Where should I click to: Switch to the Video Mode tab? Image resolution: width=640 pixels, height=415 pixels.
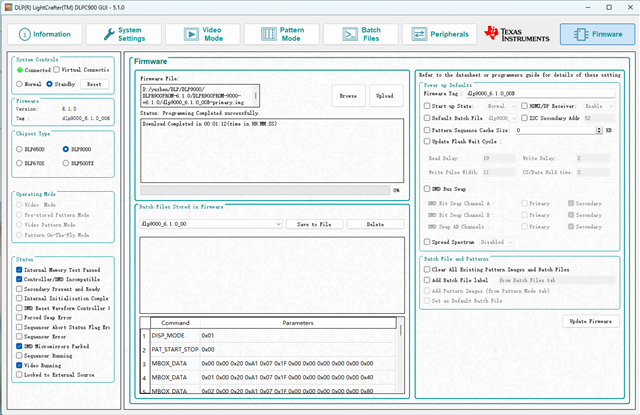coord(203,34)
